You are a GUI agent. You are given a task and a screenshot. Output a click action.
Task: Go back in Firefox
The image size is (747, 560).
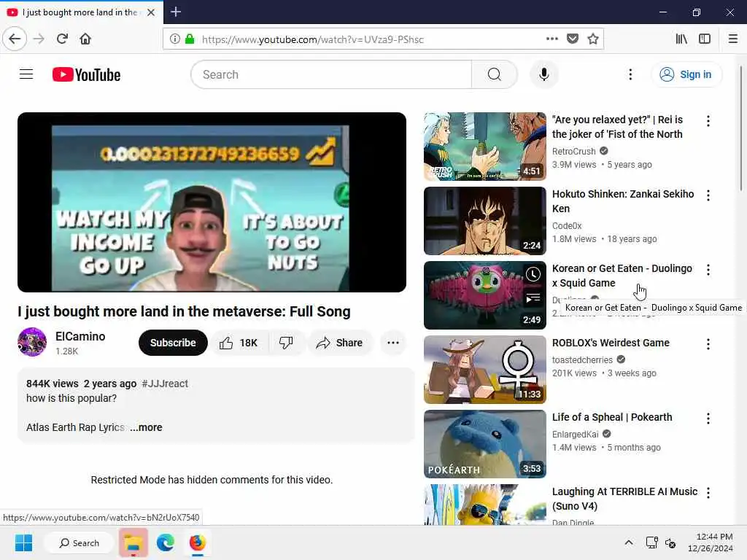pos(15,39)
